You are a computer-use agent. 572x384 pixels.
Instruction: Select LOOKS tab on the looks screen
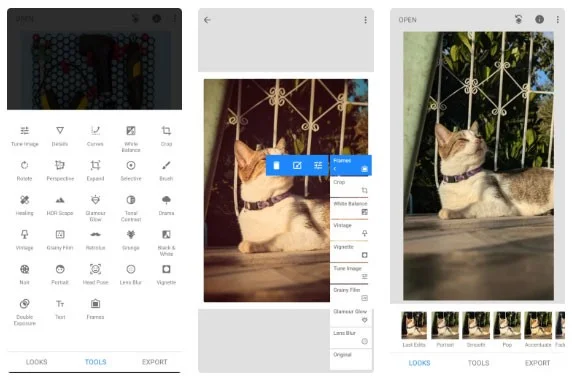pyautogui.click(x=419, y=363)
